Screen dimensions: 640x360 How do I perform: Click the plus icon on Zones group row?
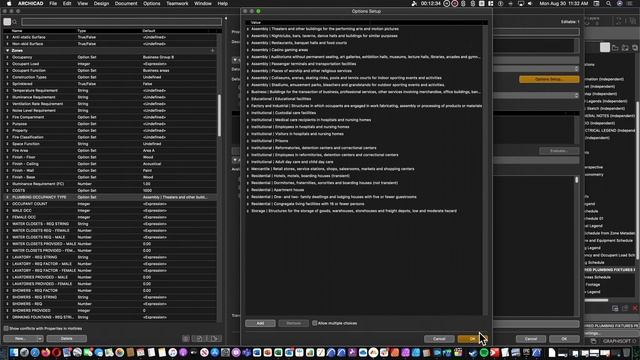click(x=212, y=51)
